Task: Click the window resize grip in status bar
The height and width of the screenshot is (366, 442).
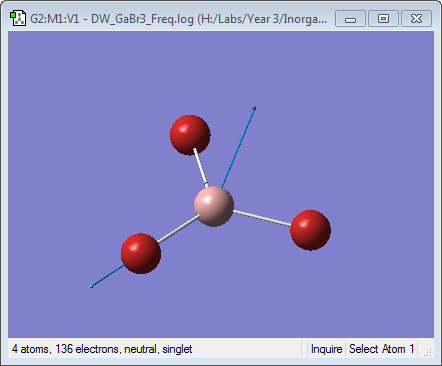Action: point(427,352)
